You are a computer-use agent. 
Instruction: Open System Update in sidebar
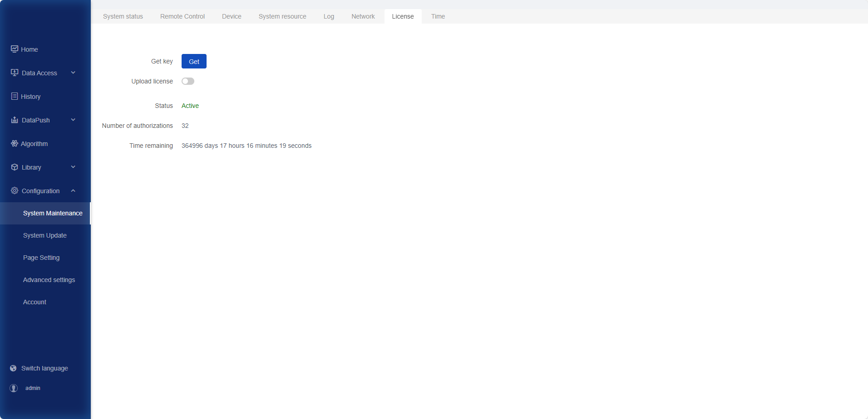click(x=45, y=235)
